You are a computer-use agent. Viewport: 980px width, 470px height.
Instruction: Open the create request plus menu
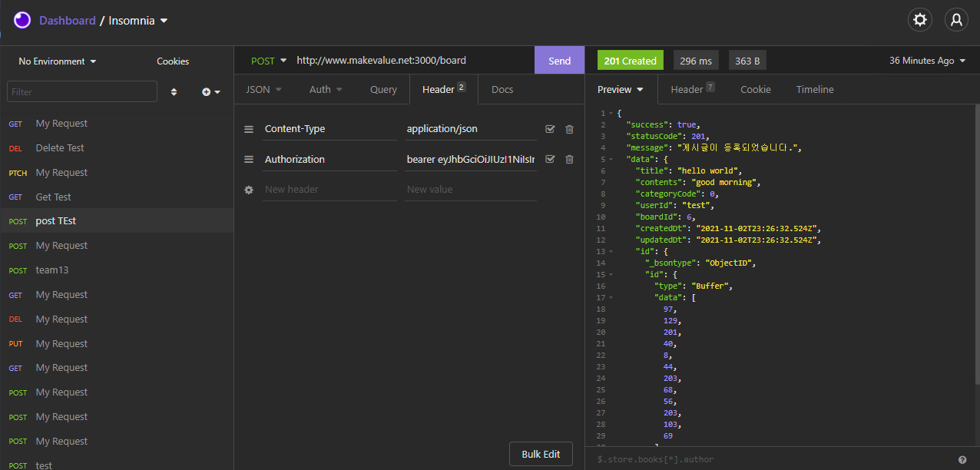pos(211,91)
